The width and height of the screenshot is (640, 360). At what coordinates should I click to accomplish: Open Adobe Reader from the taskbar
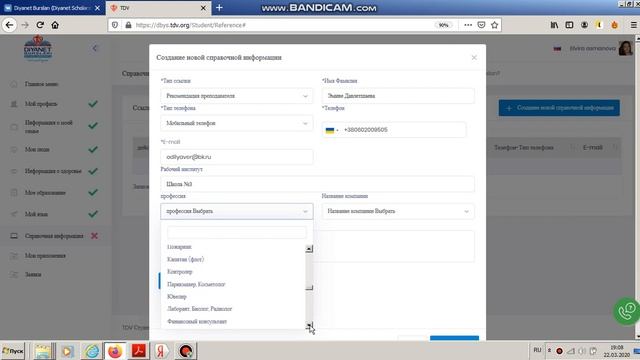pyautogui.click(x=139, y=351)
